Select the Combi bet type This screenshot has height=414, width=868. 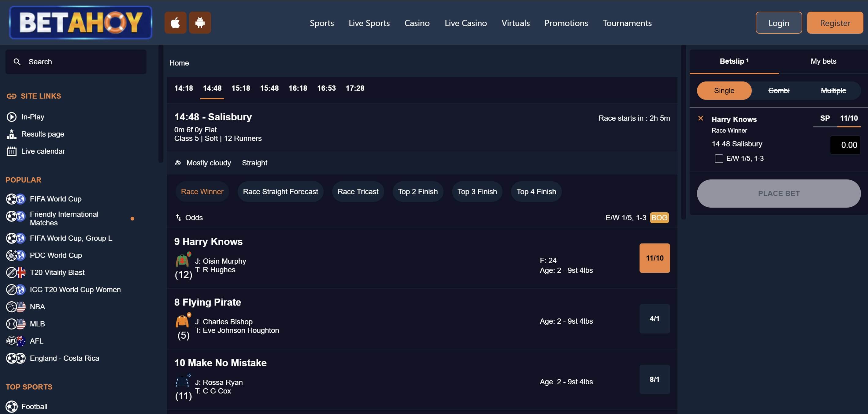coord(779,90)
